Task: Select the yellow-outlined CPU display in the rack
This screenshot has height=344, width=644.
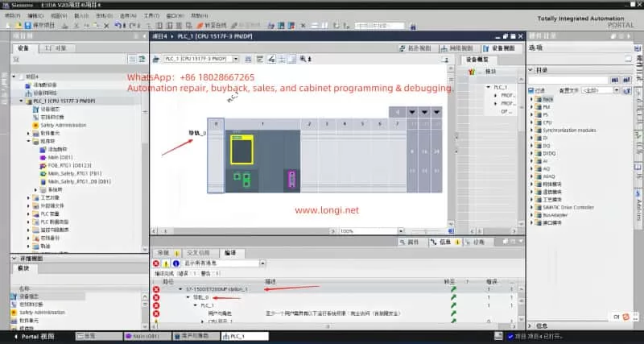Action: (x=242, y=150)
